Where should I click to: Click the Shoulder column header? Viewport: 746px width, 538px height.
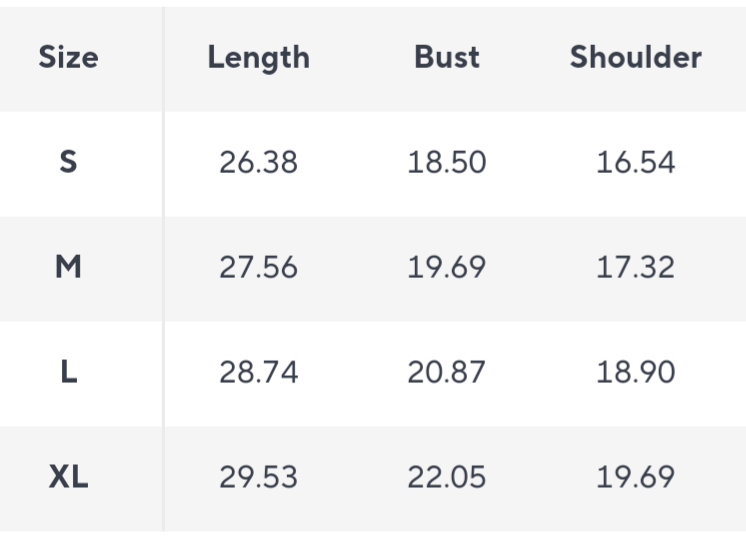coord(635,58)
